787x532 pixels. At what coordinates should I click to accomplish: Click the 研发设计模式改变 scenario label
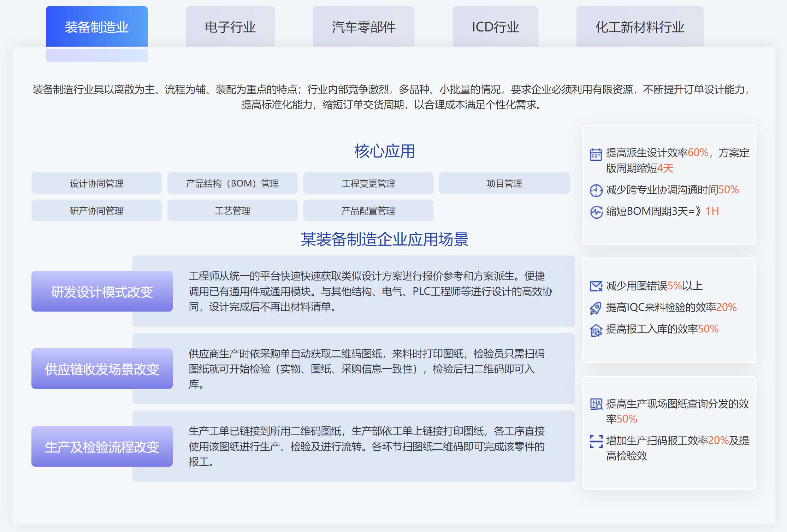[x=102, y=291]
